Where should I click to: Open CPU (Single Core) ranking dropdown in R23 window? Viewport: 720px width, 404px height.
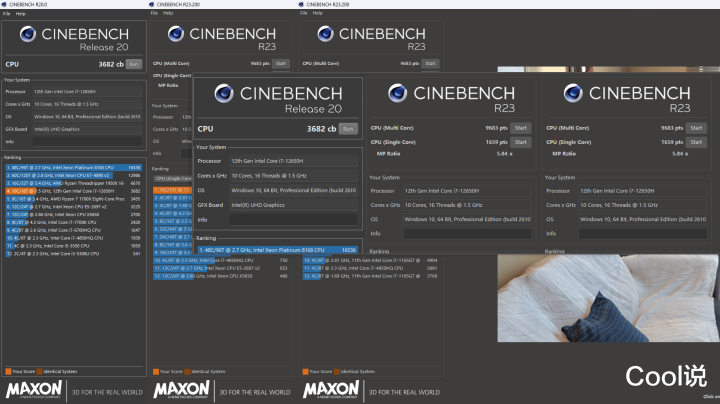173,178
